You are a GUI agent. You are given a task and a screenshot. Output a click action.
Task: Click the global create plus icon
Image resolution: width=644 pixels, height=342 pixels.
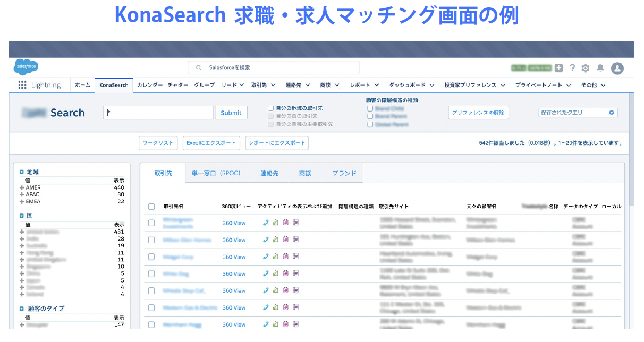(558, 68)
